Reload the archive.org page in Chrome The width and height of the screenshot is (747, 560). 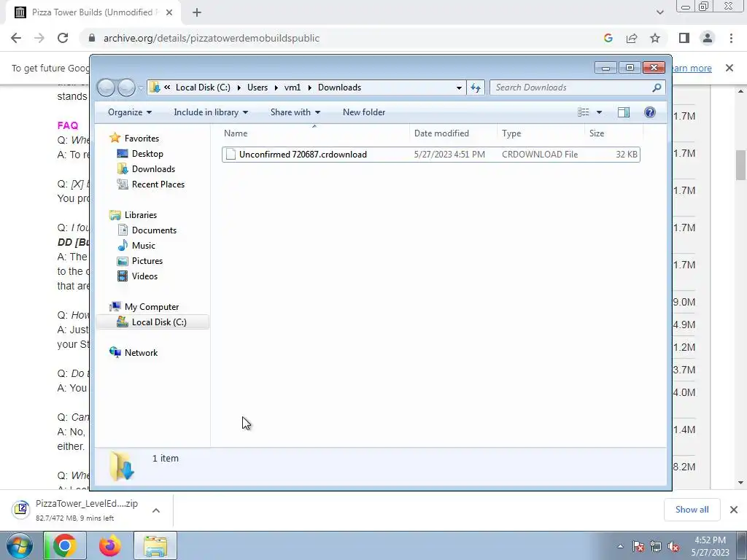point(63,38)
